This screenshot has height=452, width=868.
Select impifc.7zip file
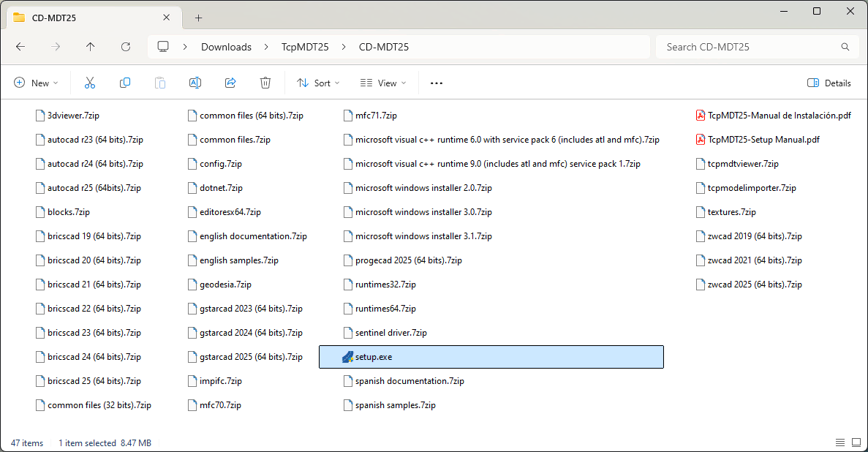click(215, 381)
